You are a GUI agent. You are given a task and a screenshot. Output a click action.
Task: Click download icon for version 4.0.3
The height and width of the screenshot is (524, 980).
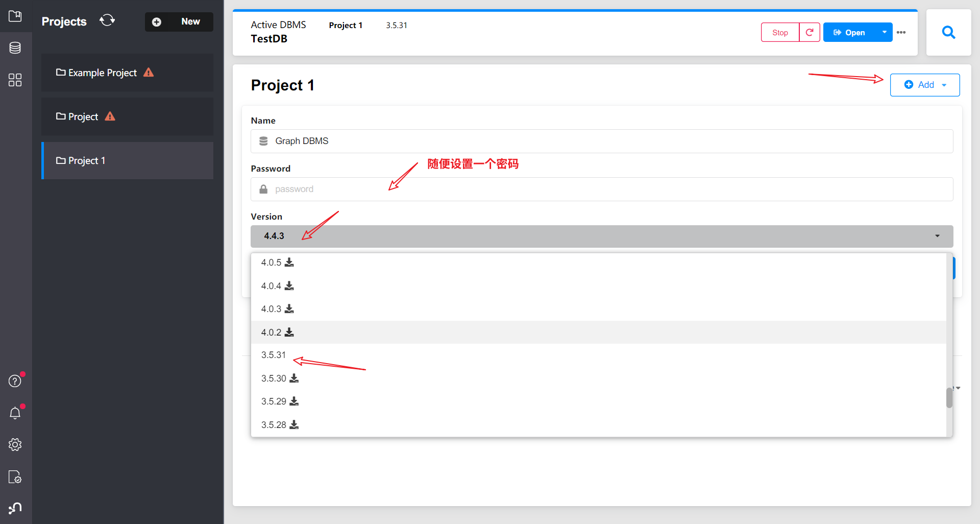289,309
